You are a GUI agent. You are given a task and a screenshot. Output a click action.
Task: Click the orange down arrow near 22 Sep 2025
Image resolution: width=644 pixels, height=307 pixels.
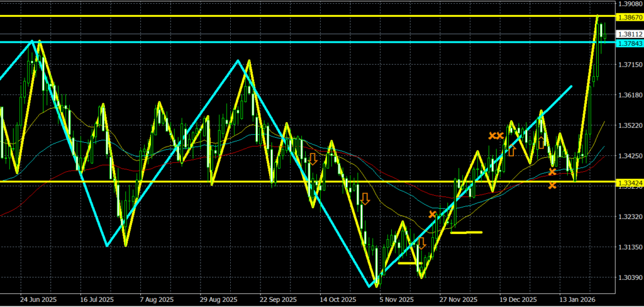pos(312,159)
